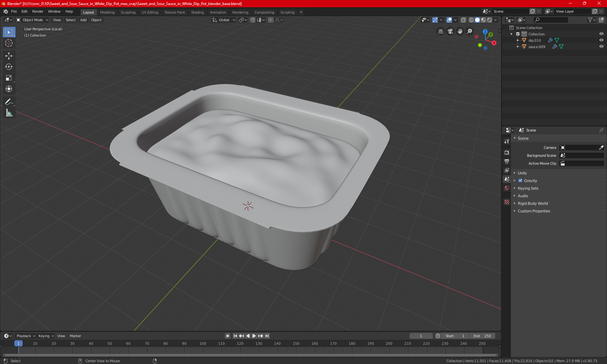Hide dip.010 object in viewport
This screenshot has width=607, height=364.
(x=601, y=40)
